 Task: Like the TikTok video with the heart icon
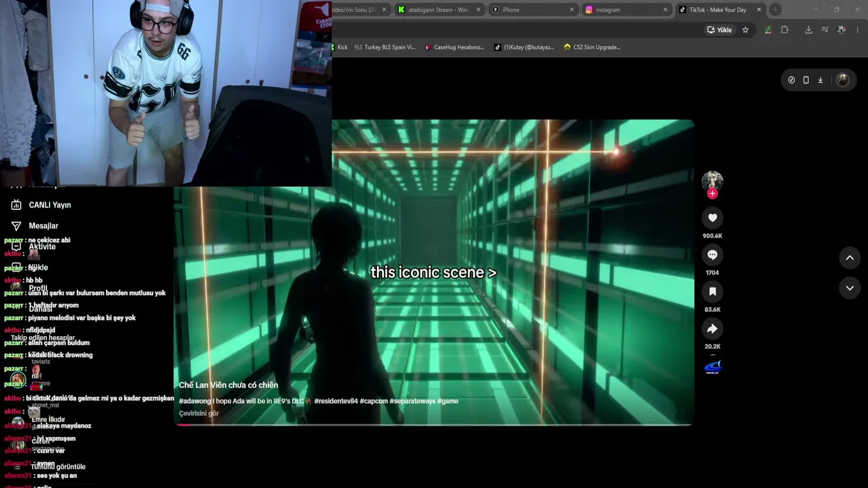coord(712,218)
